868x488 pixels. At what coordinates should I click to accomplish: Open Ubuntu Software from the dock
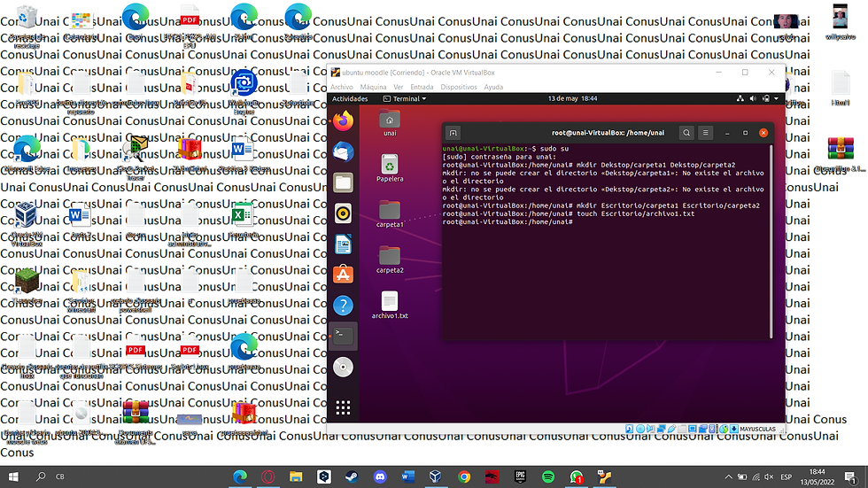pyautogui.click(x=343, y=275)
